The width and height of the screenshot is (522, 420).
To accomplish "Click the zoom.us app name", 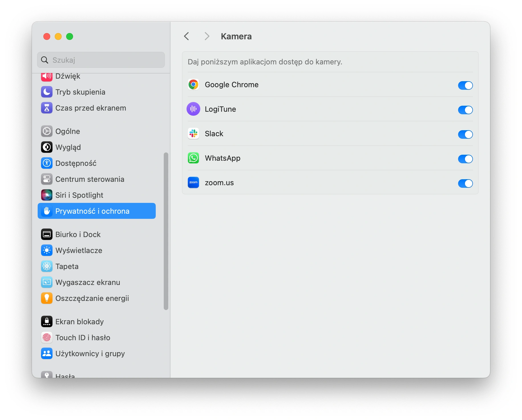I will (219, 183).
